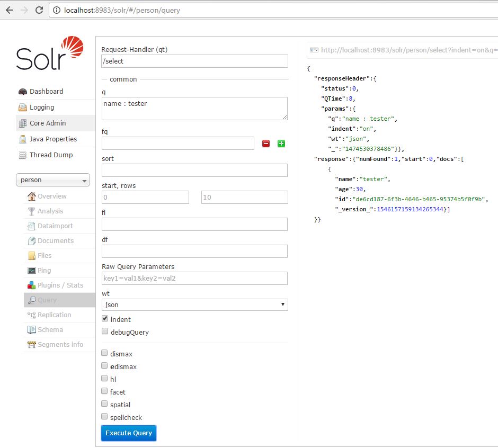Viewport: 498px width, 448px height.
Task: Enable the facet checkbox
Action: point(104,391)
